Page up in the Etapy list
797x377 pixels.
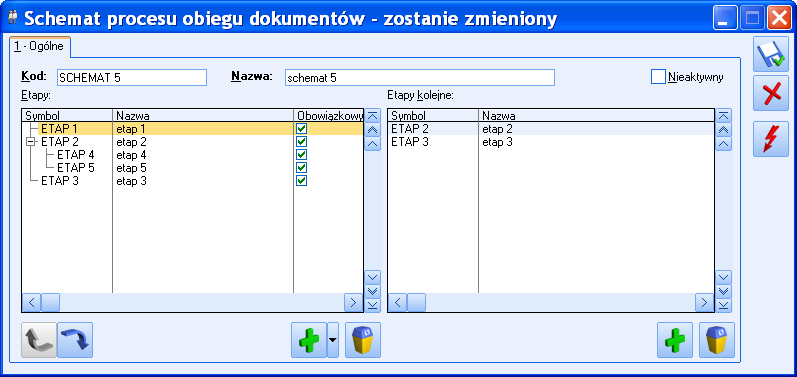coord(373,130)
